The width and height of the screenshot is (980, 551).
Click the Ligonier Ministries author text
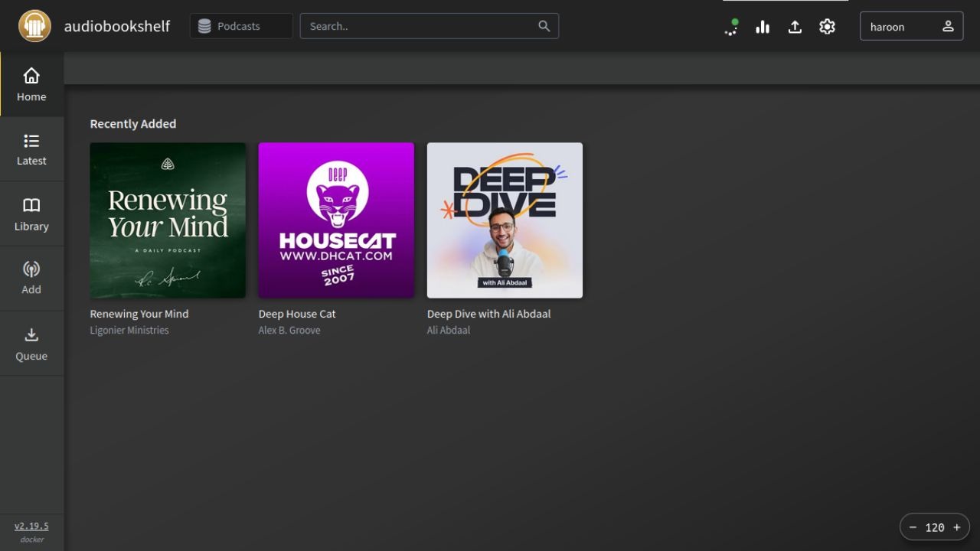(x=129, y=331)
